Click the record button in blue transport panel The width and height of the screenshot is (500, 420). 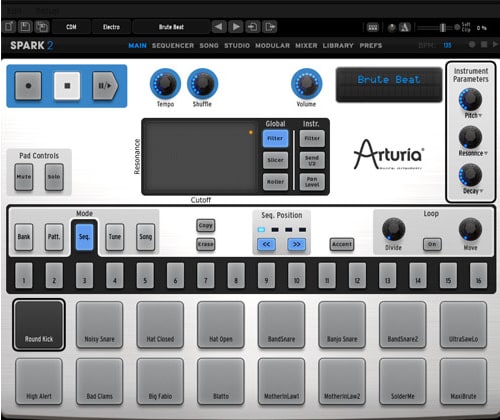[x=28, y=86]
